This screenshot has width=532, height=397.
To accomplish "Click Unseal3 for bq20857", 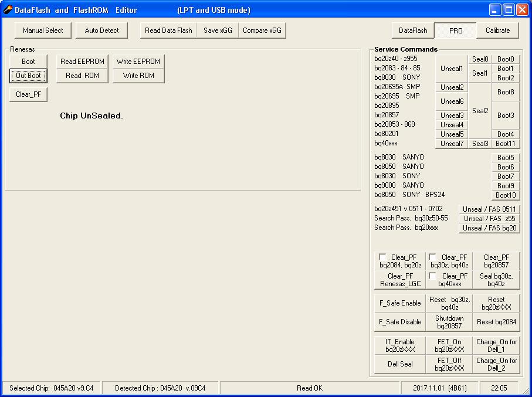I will pyautogui.click(x=452, y=116).
